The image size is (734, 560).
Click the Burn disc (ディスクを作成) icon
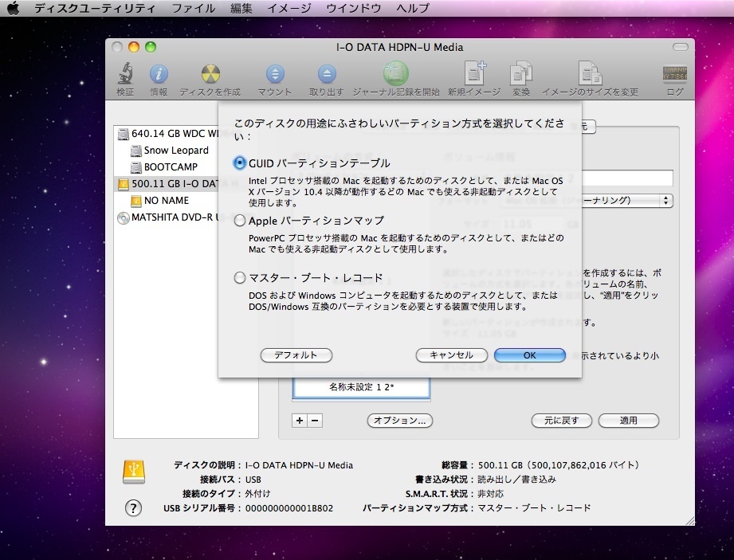pyautogui.click(x=210, y=76)
